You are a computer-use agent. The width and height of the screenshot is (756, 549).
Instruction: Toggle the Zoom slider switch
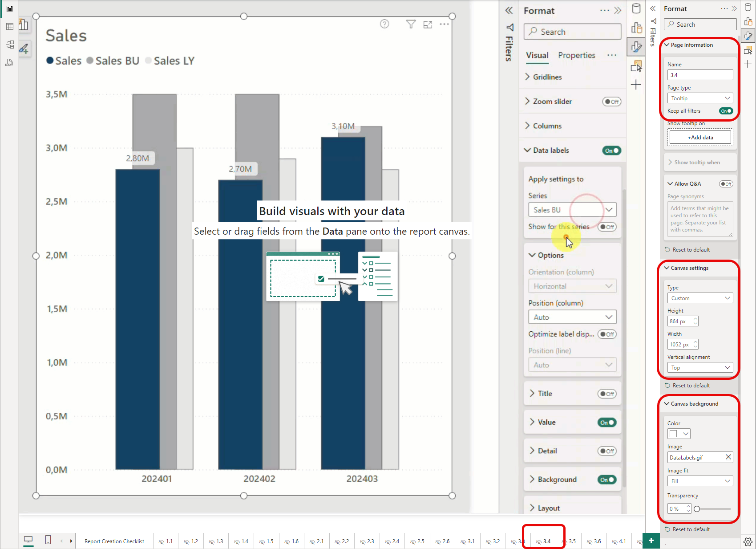611,102
